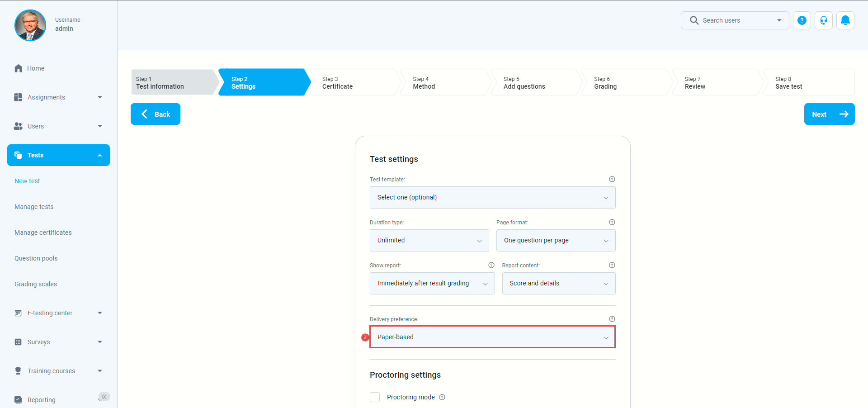Open the Test template dropdown
Viewport: 868px width, 408px height.
pyautogui.click(x=492, y=198)
